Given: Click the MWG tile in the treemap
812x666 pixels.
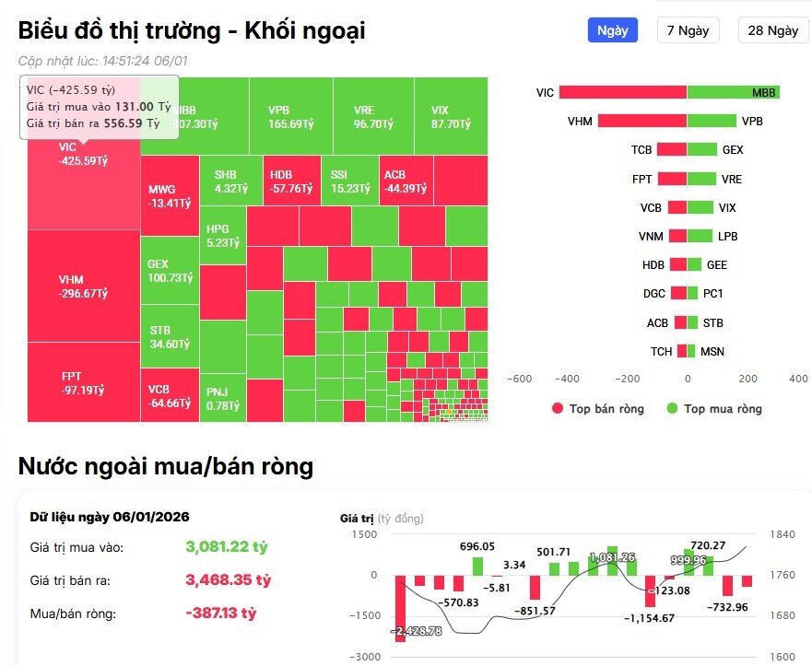Looking at the screenshot, I should pos(170,195).
